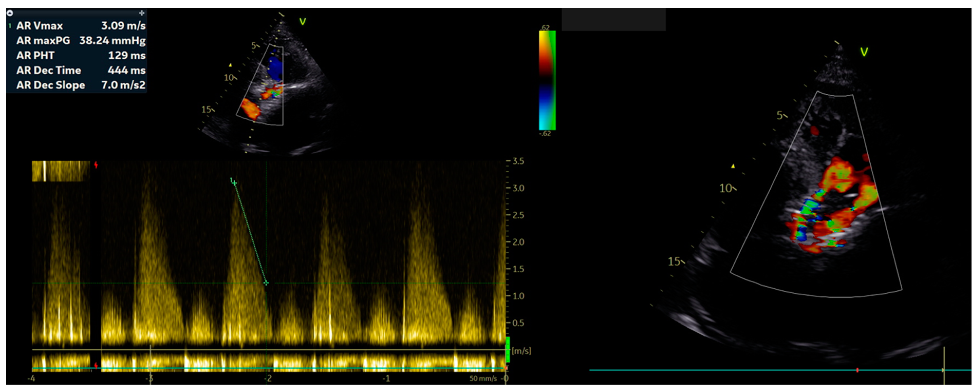This screenshot has height=391, width=980.
Task: Click red lightning marker atop Doppler spectrum
Action: (x=96, y=164)
